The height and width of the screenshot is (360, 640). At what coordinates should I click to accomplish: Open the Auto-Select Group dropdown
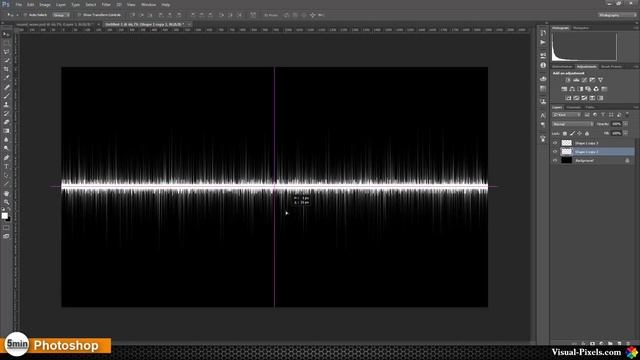pyautogui.click(x=61, y=15)
